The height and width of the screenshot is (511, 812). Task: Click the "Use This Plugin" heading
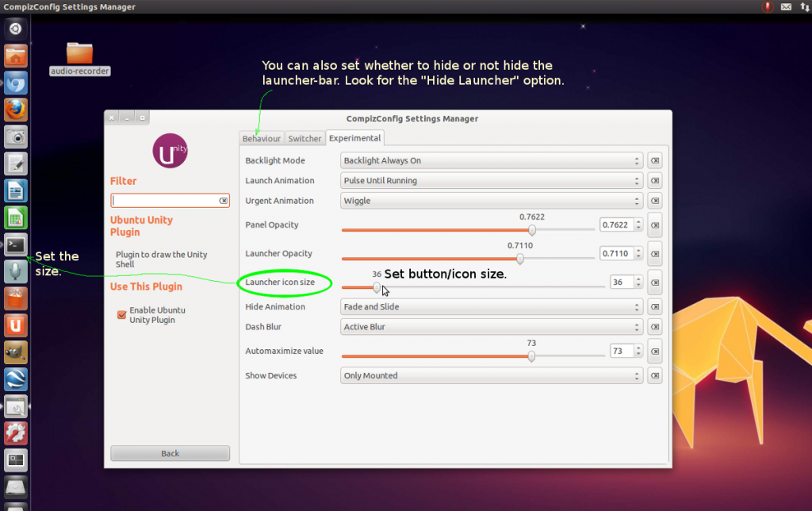tap(146, 286)
